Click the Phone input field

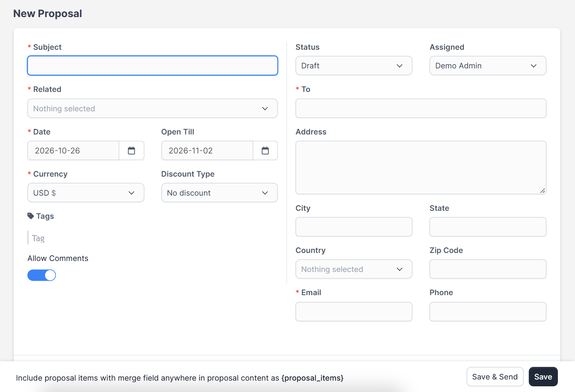pyautogui.click(x=488, y=311)
